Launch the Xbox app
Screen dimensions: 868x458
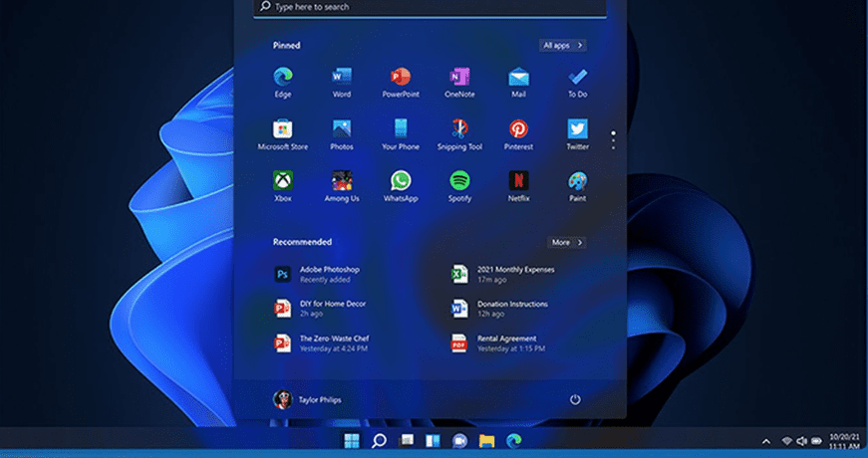pyautogui.click(x=283, y=186)
